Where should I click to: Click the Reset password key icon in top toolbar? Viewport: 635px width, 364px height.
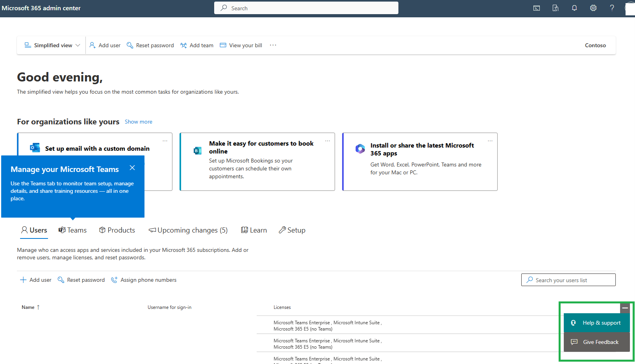click(130, 45)
